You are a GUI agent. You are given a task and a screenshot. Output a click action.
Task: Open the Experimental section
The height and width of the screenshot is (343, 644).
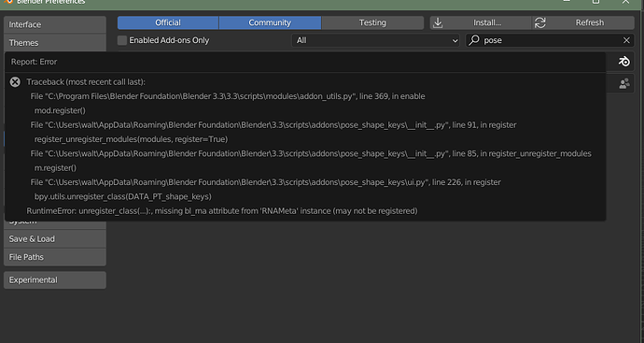(55, 280)
